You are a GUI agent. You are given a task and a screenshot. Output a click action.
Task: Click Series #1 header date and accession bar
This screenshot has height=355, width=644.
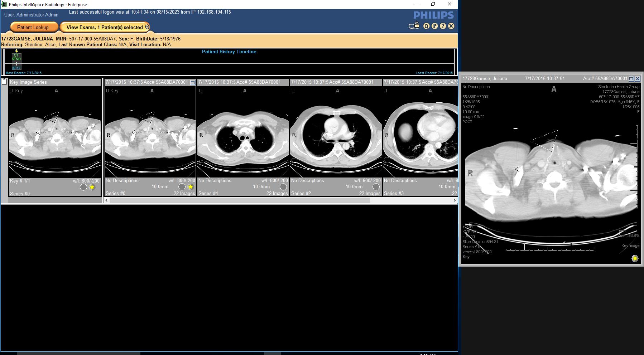click(x=243, y=82)
